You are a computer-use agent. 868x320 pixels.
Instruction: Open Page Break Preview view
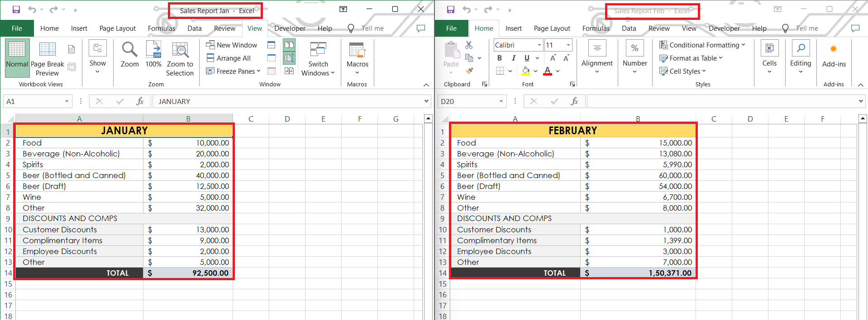[47, 59]
